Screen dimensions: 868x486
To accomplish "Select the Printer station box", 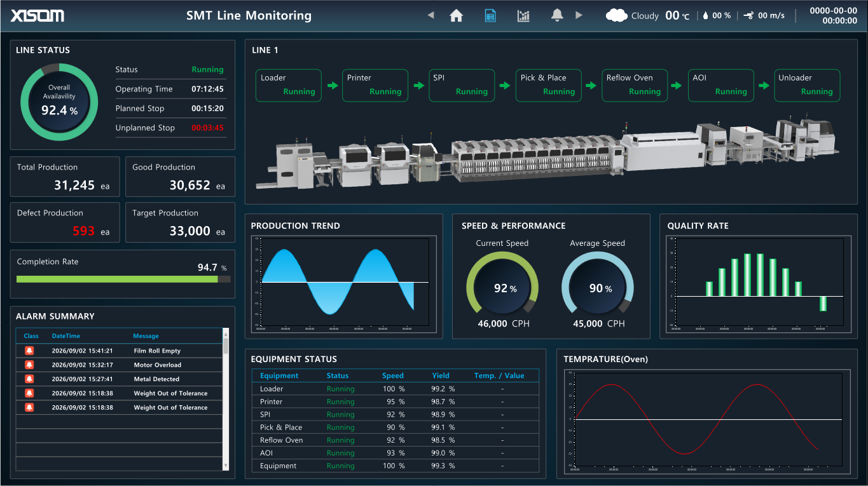I will 375,85.
